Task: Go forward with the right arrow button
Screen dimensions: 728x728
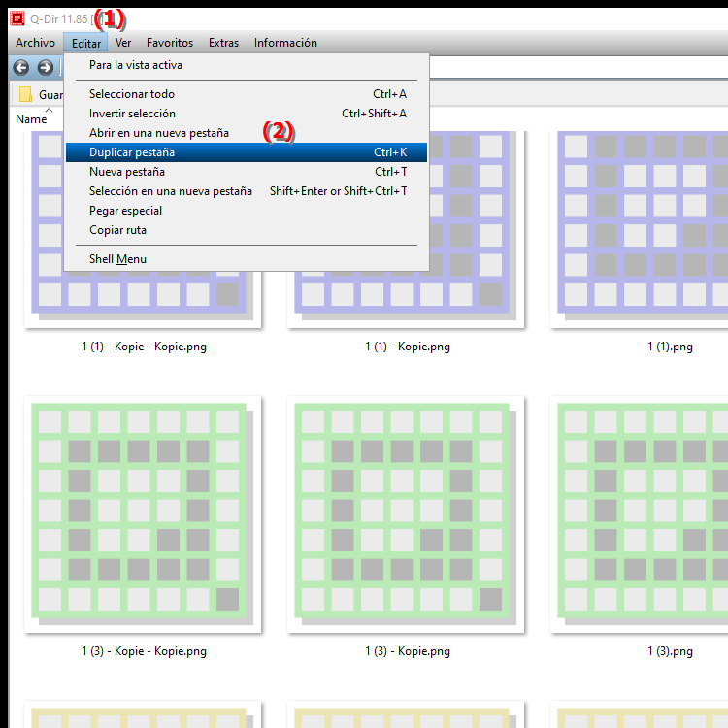Action: [45, 68]
